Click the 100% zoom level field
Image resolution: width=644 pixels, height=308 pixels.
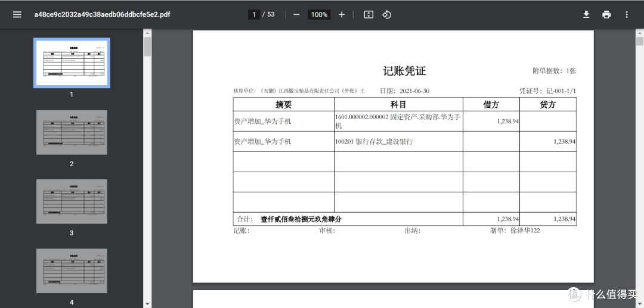tap(319, 14)
